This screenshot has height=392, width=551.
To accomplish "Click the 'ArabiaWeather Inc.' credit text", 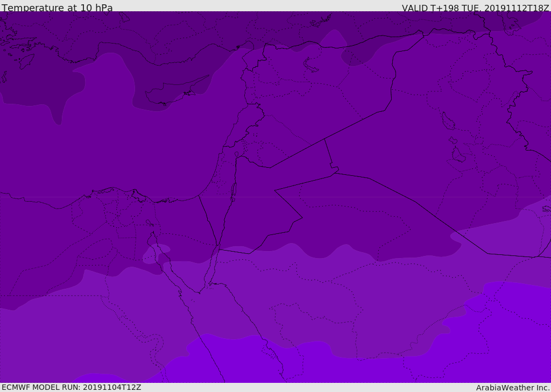I will pos(512,388).
